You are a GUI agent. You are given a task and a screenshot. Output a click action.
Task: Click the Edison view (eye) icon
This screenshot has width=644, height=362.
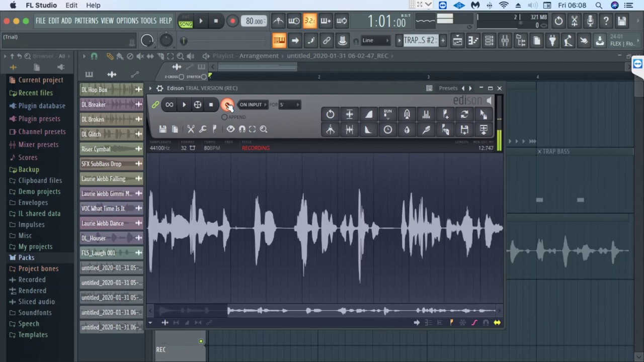230,129
